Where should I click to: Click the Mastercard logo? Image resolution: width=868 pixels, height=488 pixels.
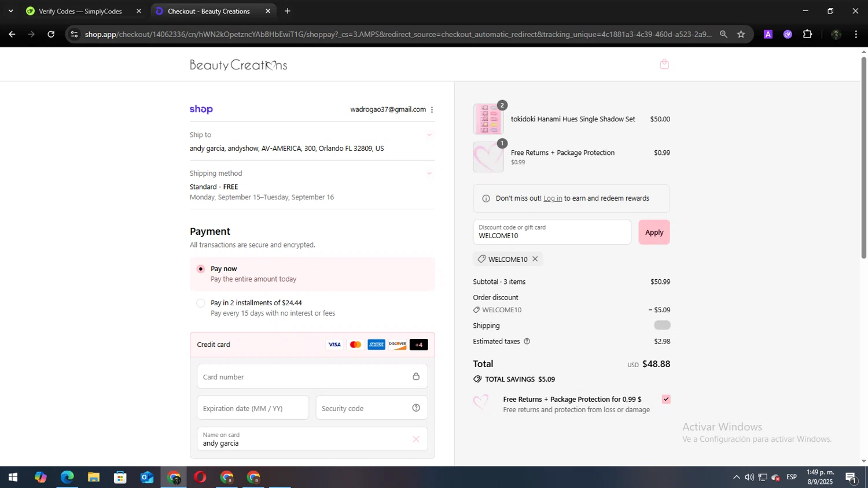pyautogui.click(x=355, y=345)
